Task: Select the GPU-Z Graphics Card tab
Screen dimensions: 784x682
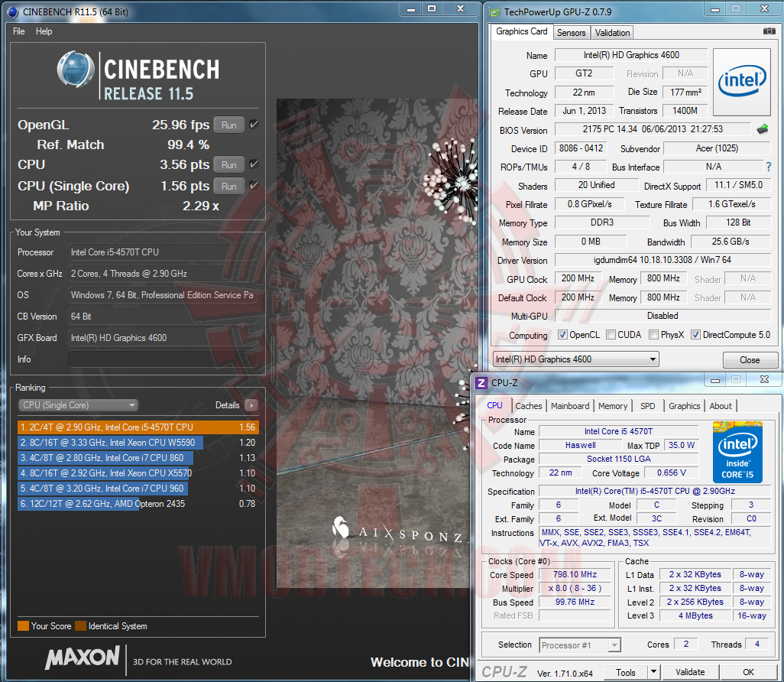Action: [x=521, y=31]
